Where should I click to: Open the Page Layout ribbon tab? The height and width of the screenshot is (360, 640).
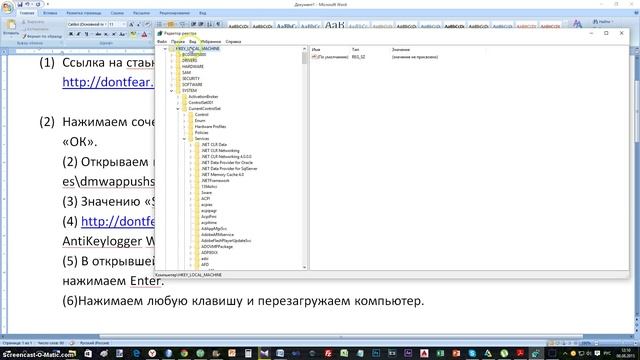click(84, 13)
